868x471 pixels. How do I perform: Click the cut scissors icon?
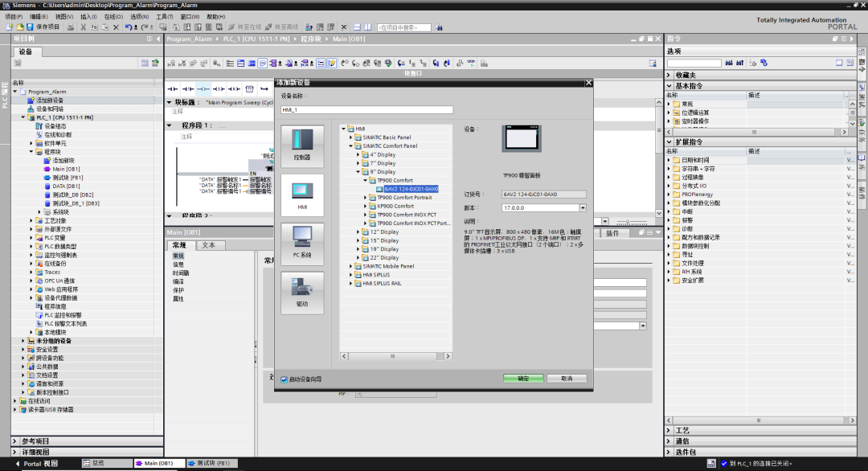coord(84,27)
